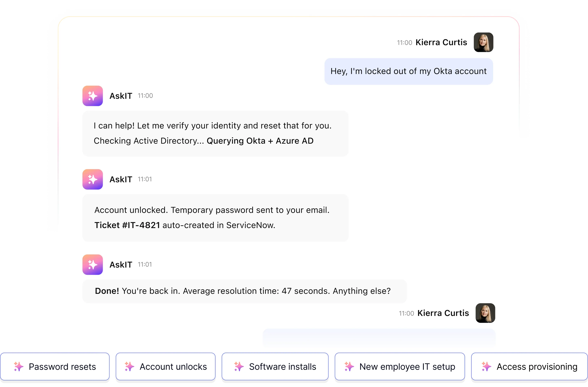Image resolution: width=588 pixels, height=387 pixels.
Task: Click the Kierra Curtis name above Okta message
Action: [441, 42]
